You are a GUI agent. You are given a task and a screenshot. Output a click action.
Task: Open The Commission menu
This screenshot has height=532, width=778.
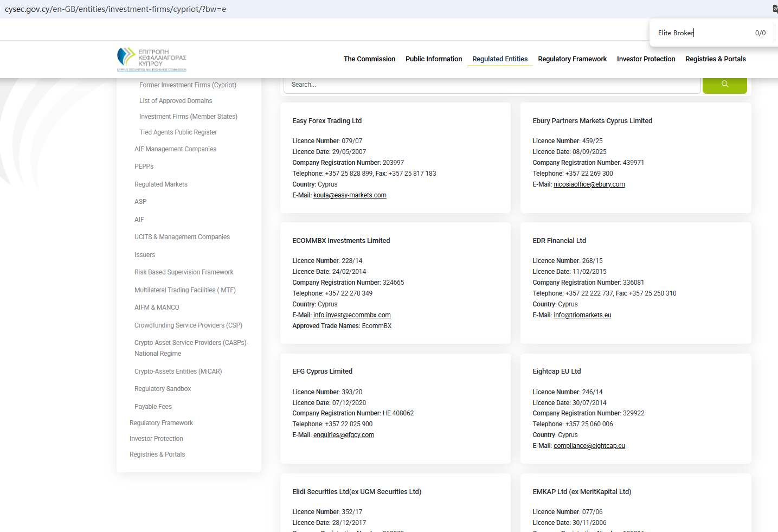coord(369,59)
